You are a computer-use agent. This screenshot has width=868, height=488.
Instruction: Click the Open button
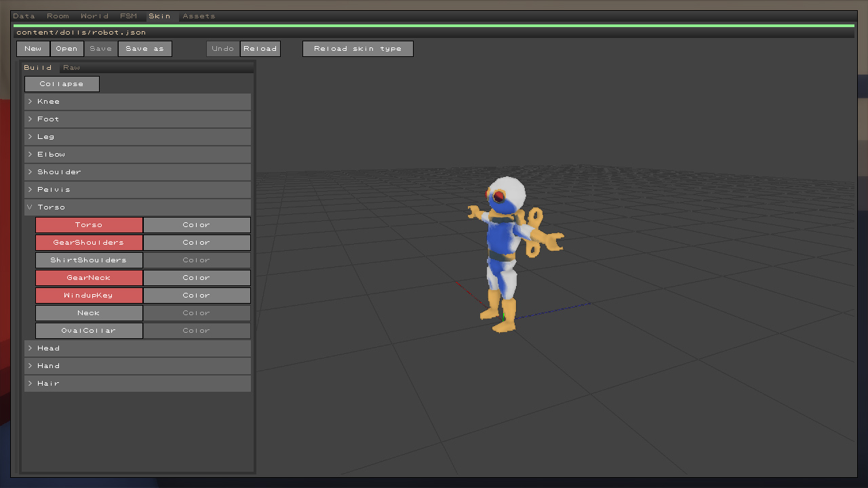67,49
